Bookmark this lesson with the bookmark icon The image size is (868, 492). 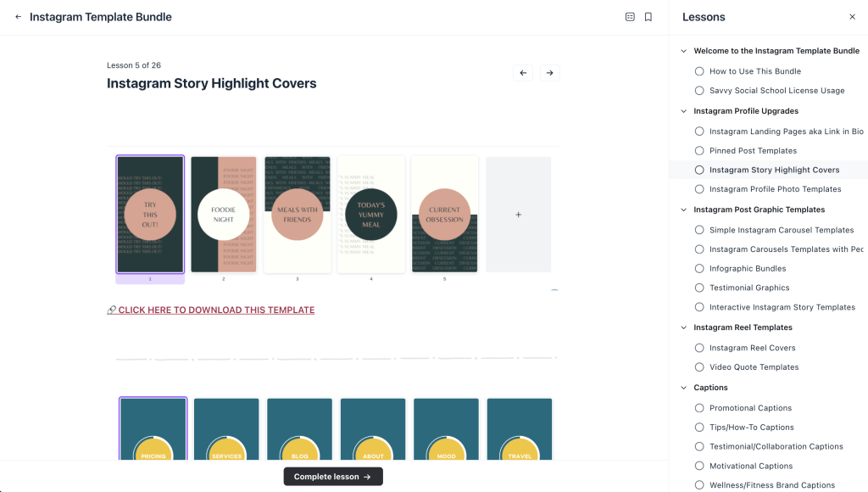pyautogui.click(x=648, y=17)
